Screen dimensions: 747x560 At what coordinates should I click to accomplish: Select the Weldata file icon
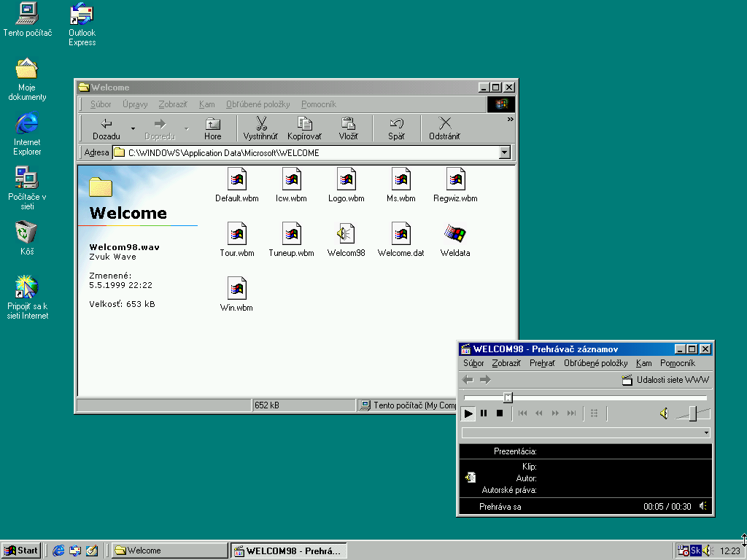(455, 234)
